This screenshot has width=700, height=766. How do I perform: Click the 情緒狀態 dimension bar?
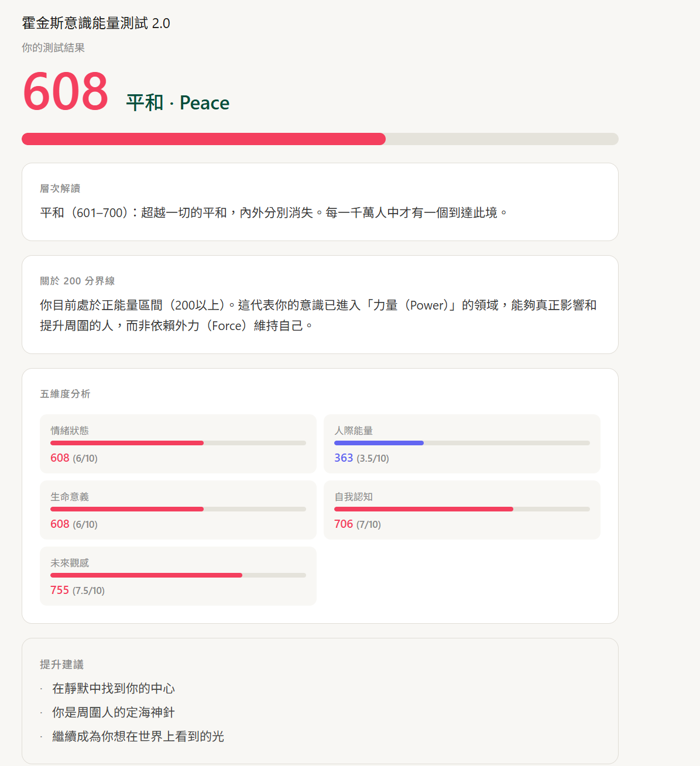pyautogui.click(x=178, y=443)
